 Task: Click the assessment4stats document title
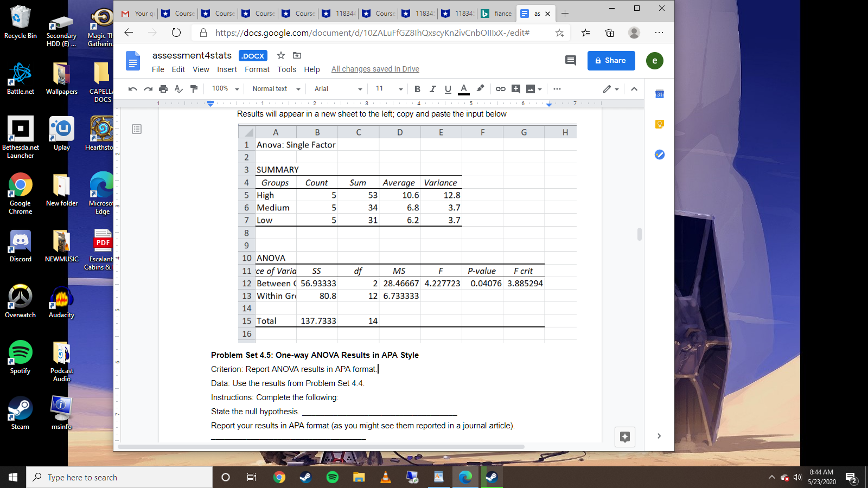tap(192, 55)
